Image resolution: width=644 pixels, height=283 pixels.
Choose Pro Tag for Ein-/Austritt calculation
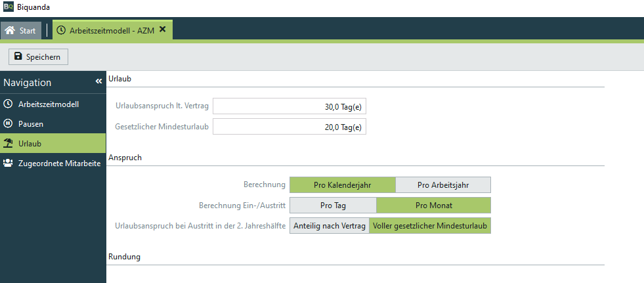(333, 206)
